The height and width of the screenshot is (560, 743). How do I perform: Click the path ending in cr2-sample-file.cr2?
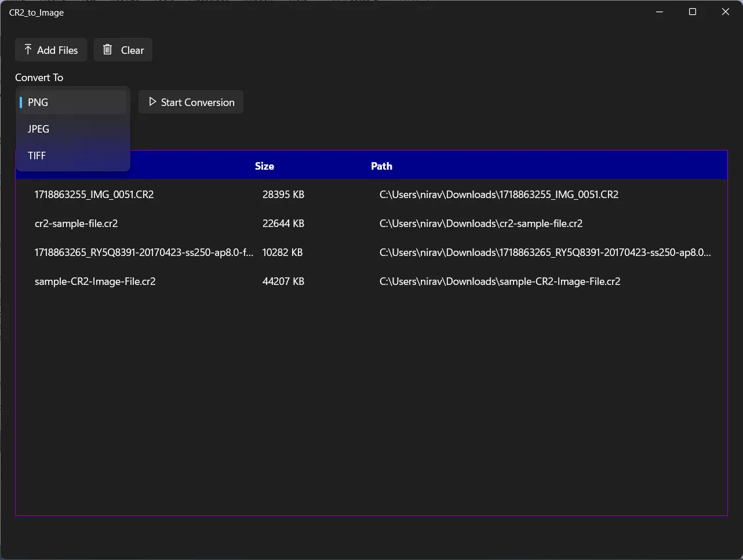tap(481, 224)
